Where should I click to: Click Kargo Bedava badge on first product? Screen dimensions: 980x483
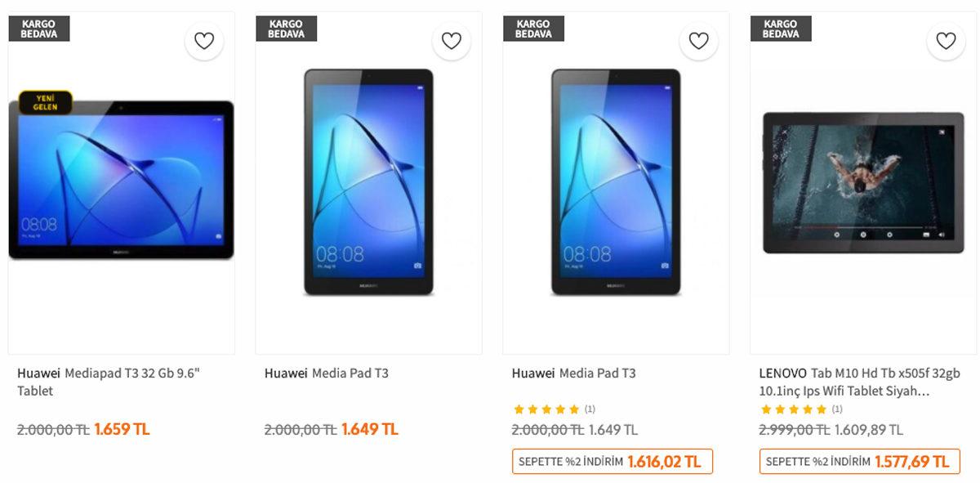click(x=39, y=29)
